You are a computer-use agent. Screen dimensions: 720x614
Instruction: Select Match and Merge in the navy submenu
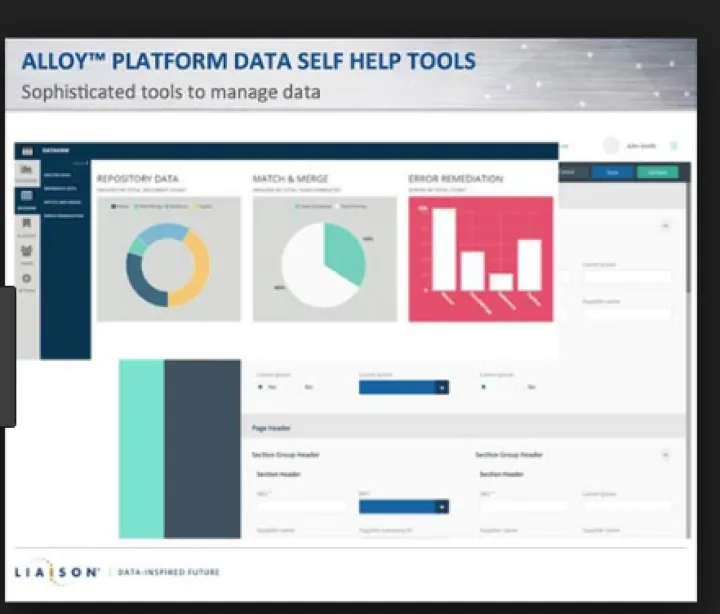(x=62, y=202)
